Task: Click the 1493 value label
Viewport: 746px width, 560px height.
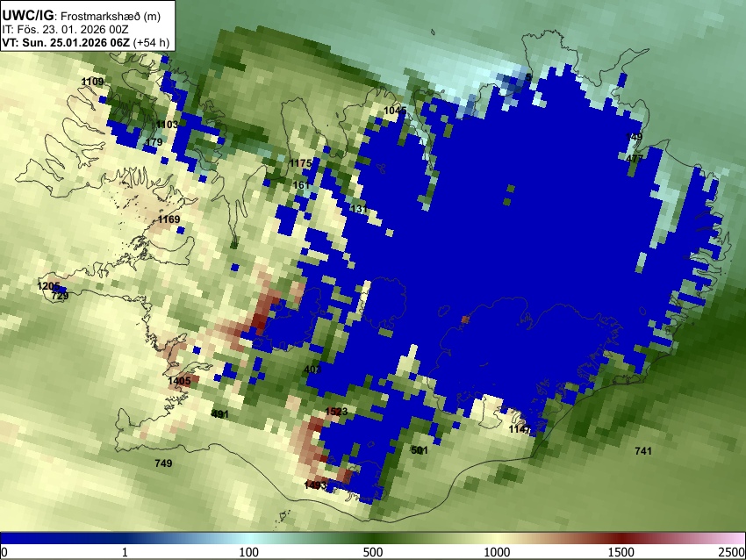Action: pos(315,485)
